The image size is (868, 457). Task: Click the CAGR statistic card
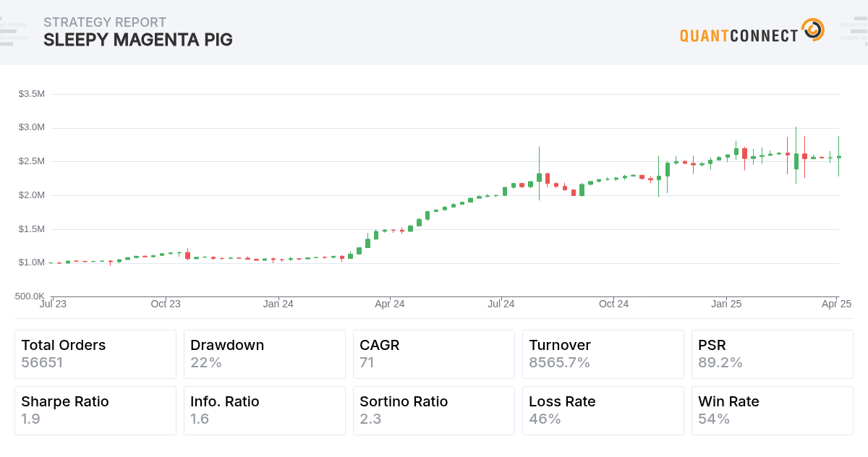pyautogui.click(x=434, y=354)
